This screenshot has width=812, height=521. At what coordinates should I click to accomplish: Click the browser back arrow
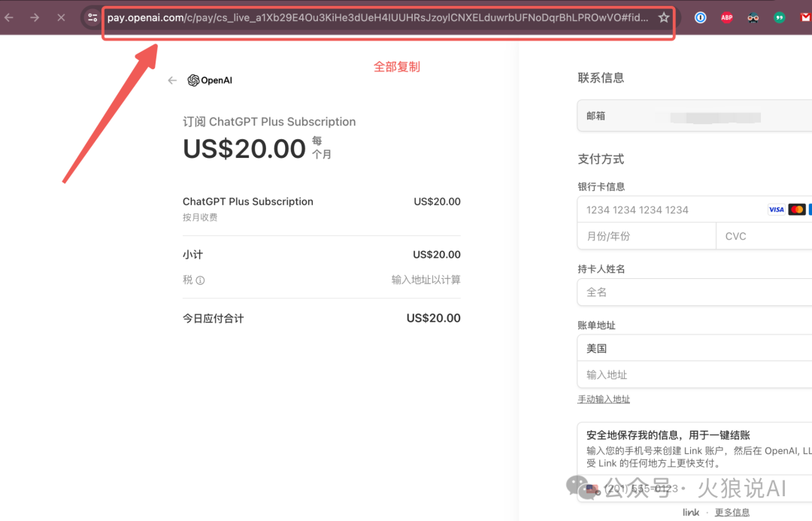coord(10,17)
